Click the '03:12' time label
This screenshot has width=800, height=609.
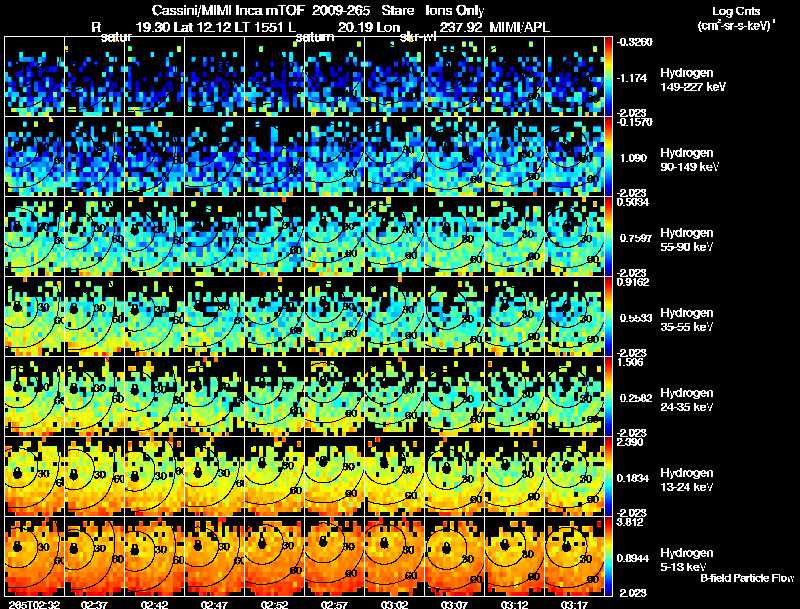(x=514, y=604)
